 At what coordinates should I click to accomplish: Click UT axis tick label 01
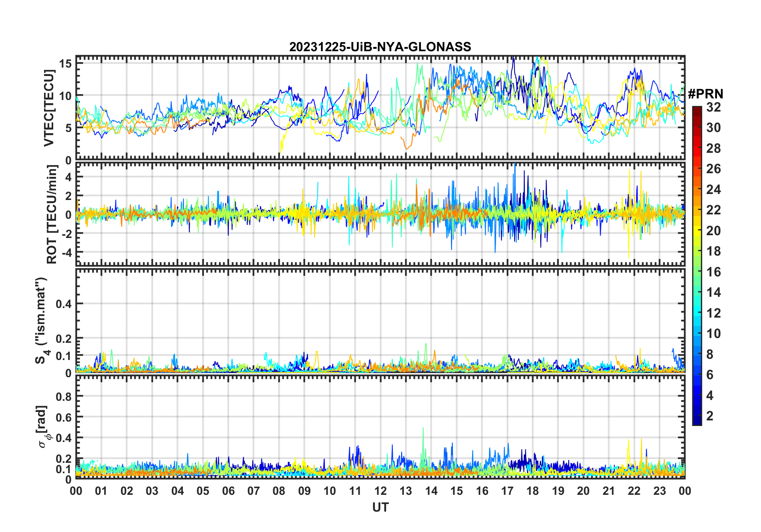[x=101, y=491]
